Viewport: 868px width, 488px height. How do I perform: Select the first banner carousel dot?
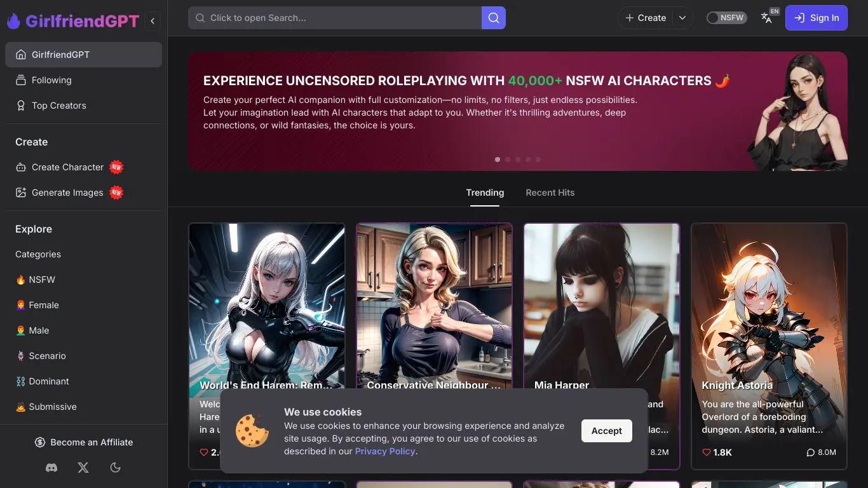pyautogui.click(x=498, y=159)
